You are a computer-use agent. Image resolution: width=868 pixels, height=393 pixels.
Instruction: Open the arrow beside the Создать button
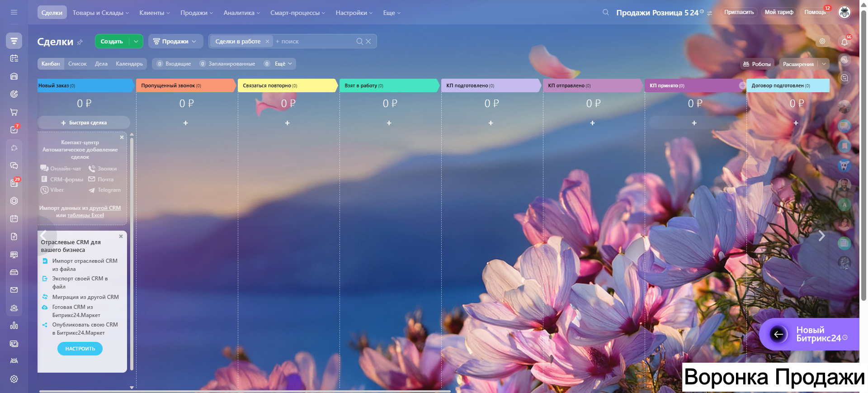(136, 41)
